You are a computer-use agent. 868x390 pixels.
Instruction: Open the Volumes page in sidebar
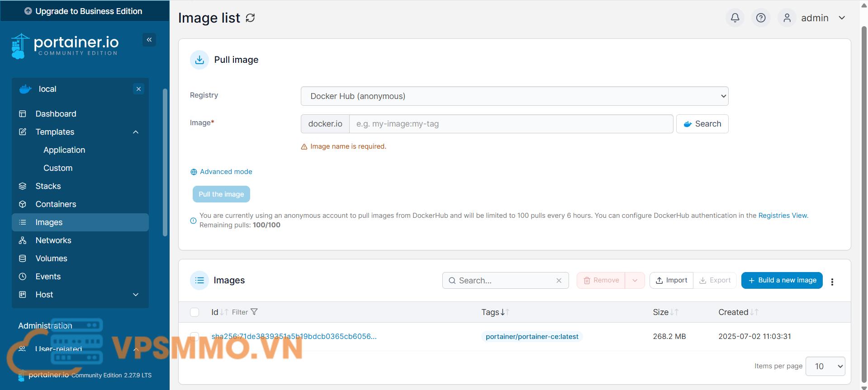coord(51,258)
